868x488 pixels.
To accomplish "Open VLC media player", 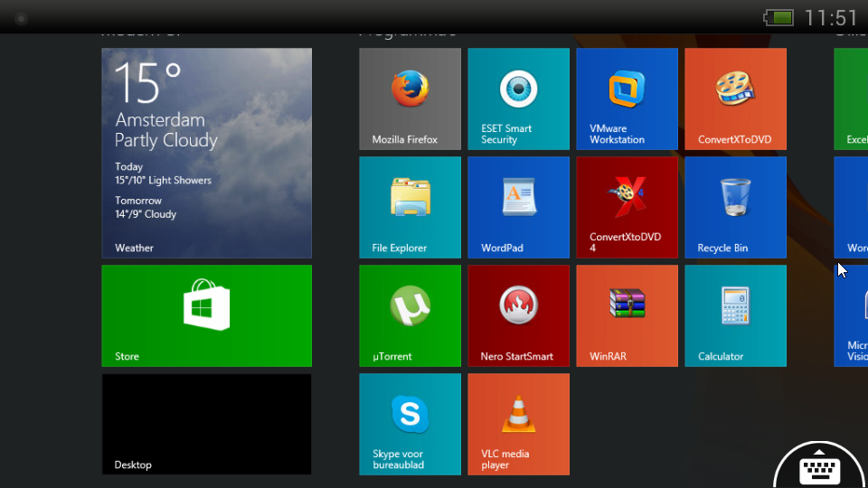I will tap(518, 424).
